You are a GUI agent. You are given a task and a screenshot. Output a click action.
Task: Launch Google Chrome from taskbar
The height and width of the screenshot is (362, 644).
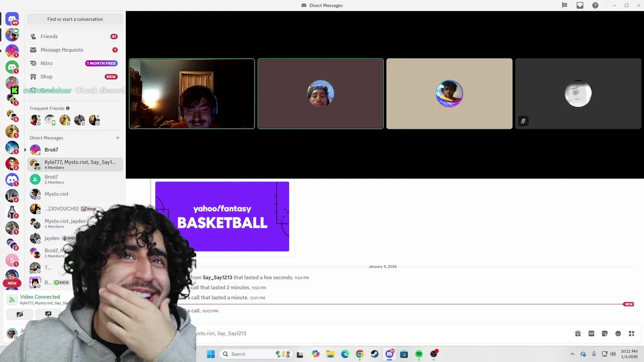(x=360, y=354)
